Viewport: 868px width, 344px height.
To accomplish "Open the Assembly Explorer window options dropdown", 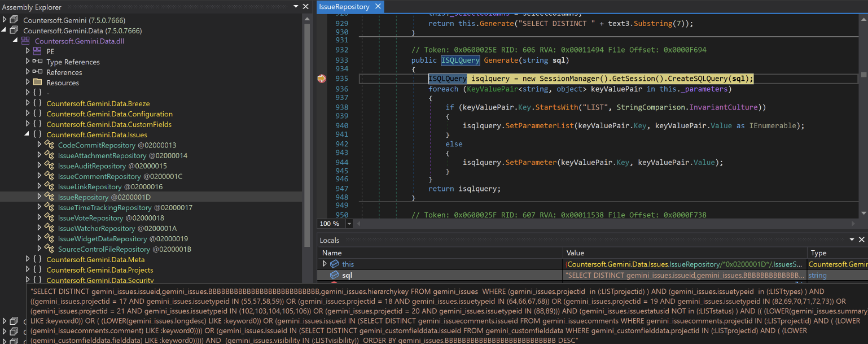I will click(x=296, y=7).
